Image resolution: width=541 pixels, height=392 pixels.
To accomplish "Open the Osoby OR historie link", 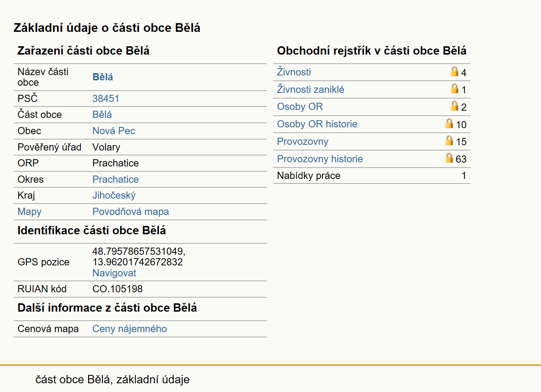I will coord(317,124).
